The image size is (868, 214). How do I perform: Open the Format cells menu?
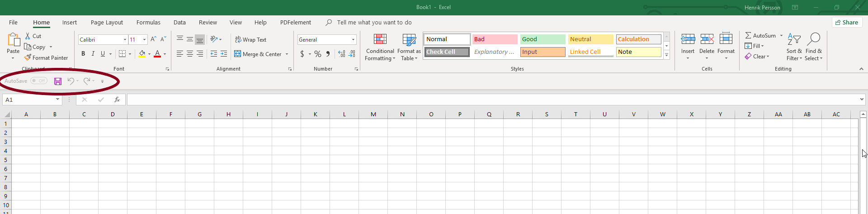tap(726, 46)
